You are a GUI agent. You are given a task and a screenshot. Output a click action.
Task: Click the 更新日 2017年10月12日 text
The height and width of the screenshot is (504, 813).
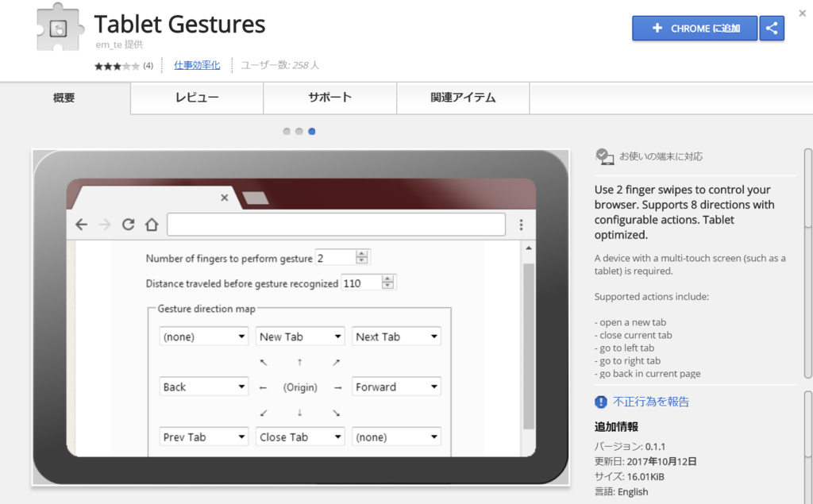click(x=645, y=461)
